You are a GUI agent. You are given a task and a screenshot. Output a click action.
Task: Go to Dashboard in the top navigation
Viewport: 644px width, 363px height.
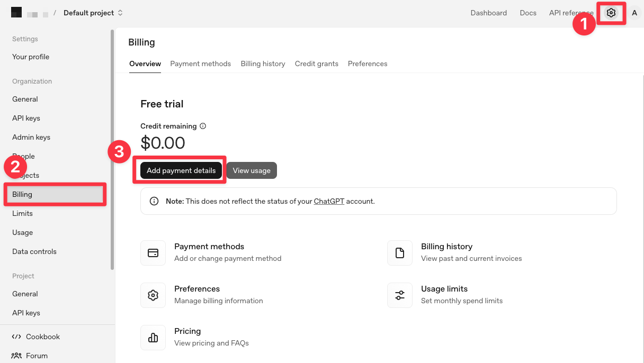click(x=488, y=13)
